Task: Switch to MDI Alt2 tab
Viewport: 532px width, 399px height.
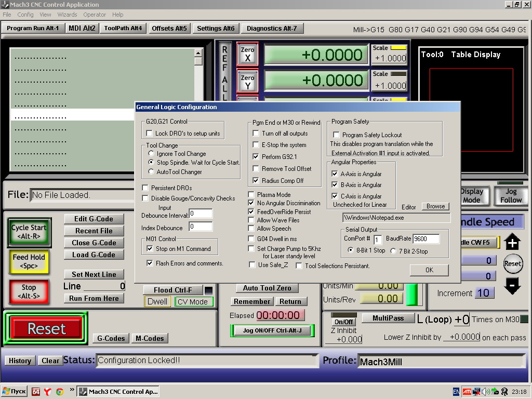Action: 82,28
